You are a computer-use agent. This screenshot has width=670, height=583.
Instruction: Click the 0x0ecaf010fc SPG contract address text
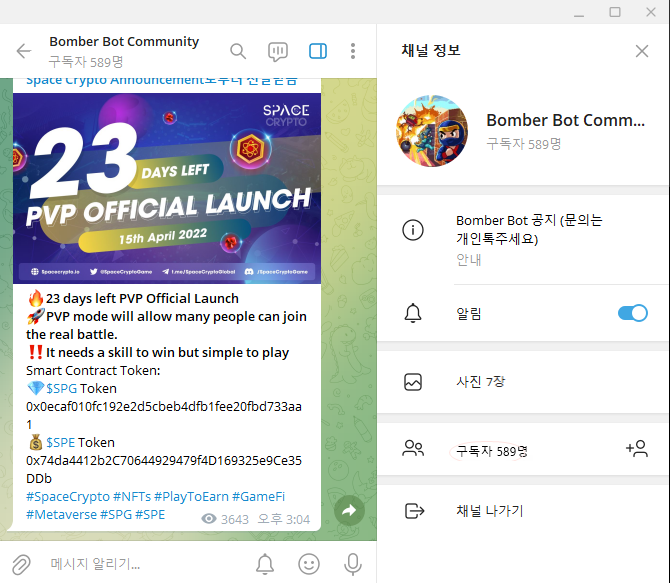pos(164,415)
